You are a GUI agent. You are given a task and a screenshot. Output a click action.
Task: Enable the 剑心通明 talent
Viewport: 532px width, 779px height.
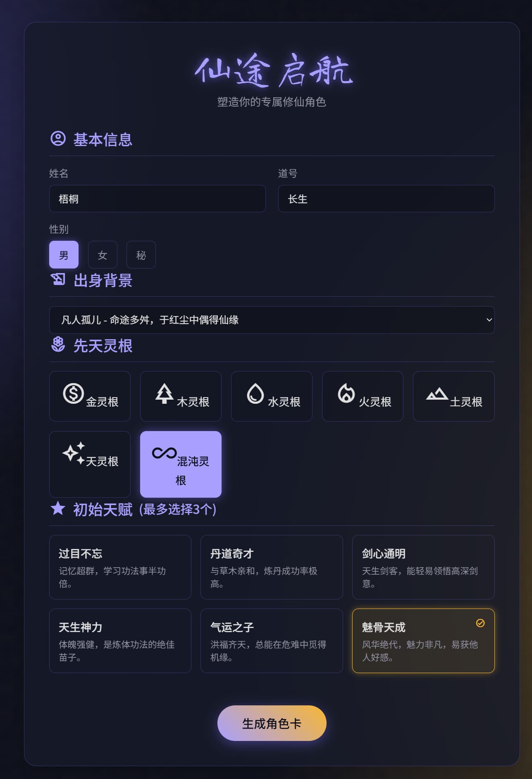click(423, 567)
